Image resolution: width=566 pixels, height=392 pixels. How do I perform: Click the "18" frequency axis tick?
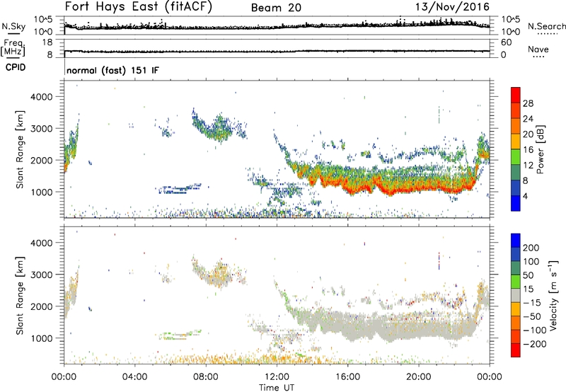pos(47,42)
